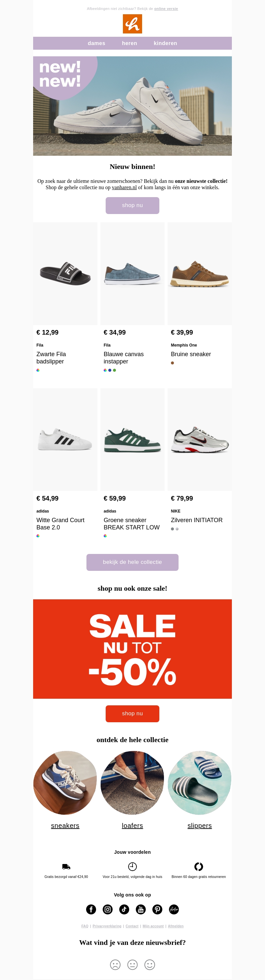The image size is (265, 980).
Task: Open the Zilveren INITIATOR shoe image
Action: pos(200,439)
